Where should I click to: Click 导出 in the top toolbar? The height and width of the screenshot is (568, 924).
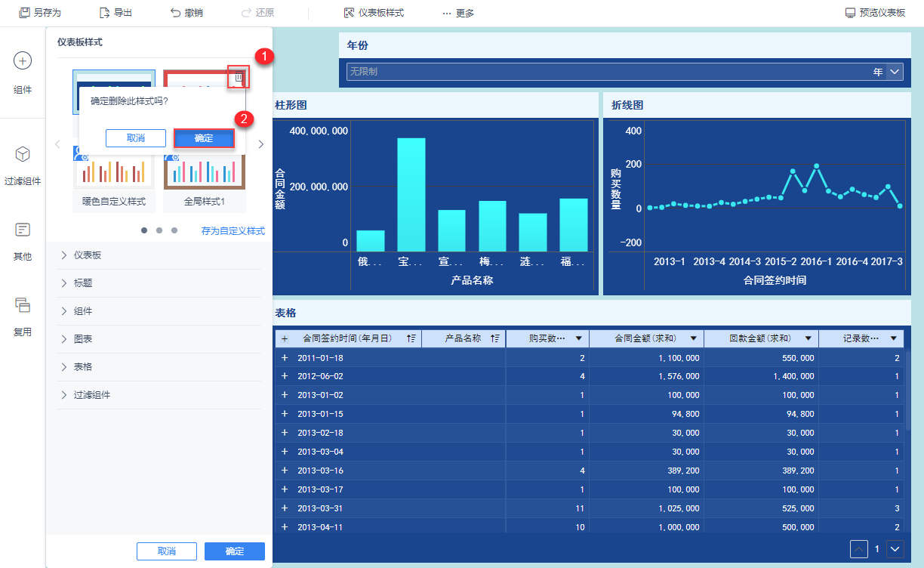click(x=115, y=13)
